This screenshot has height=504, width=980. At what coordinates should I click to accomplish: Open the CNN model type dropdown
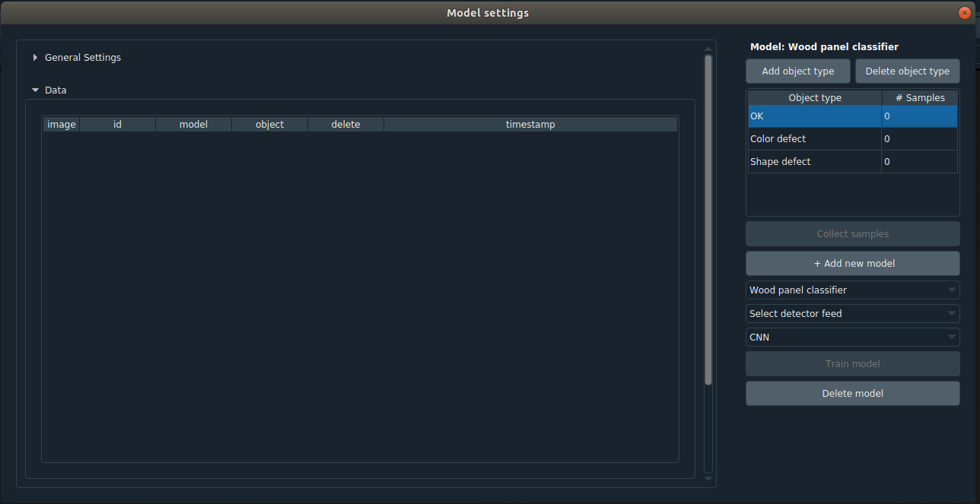853,338
